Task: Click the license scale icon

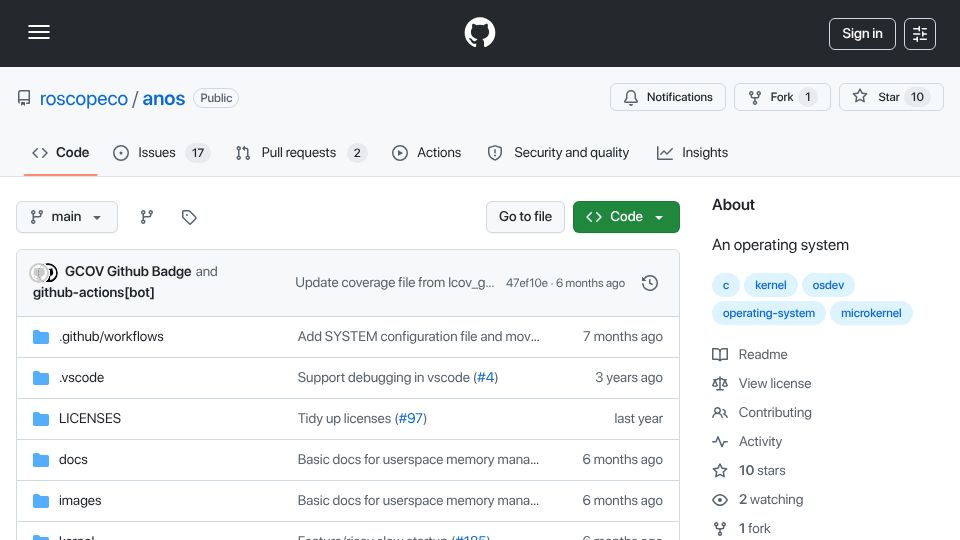Action: click(720, 383)
